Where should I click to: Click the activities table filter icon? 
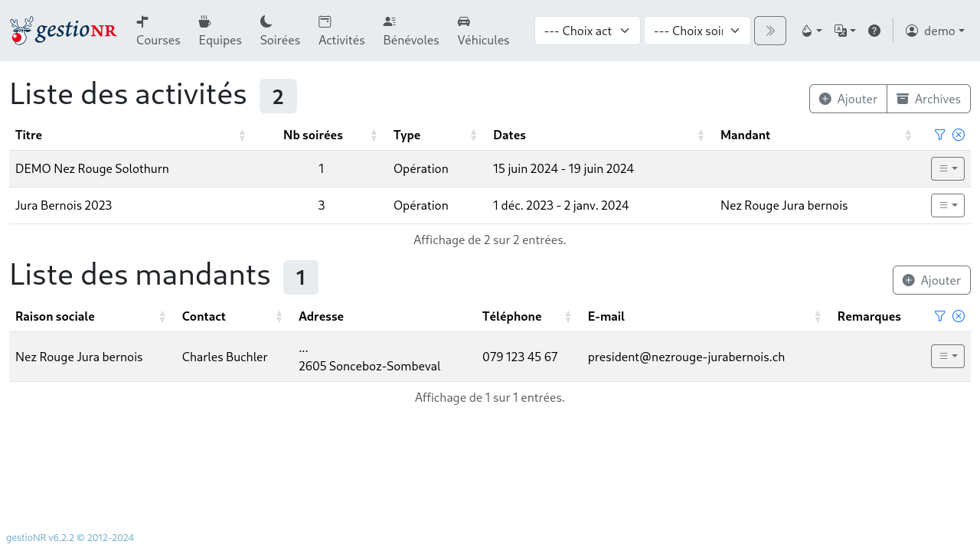(x=940, y=135)
